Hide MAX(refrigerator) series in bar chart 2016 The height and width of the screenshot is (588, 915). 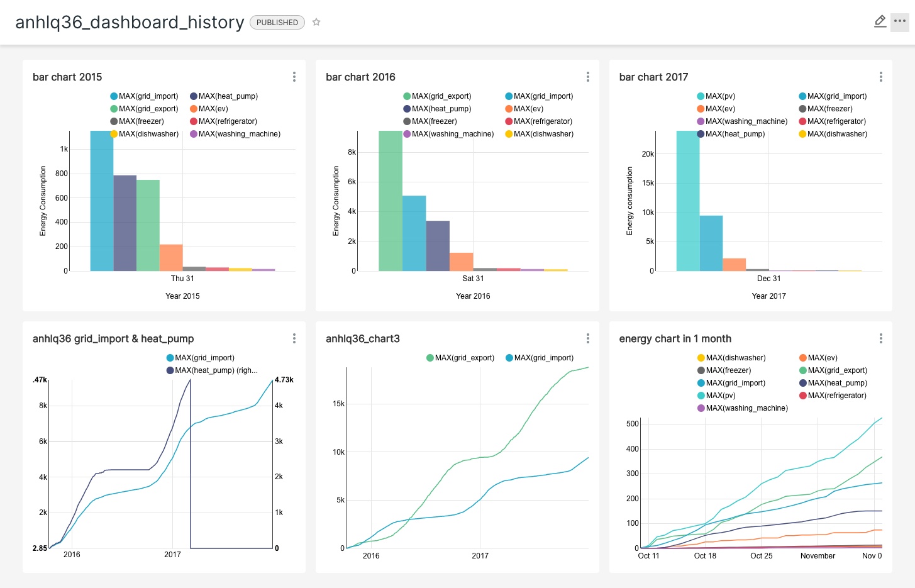point(539,121)
